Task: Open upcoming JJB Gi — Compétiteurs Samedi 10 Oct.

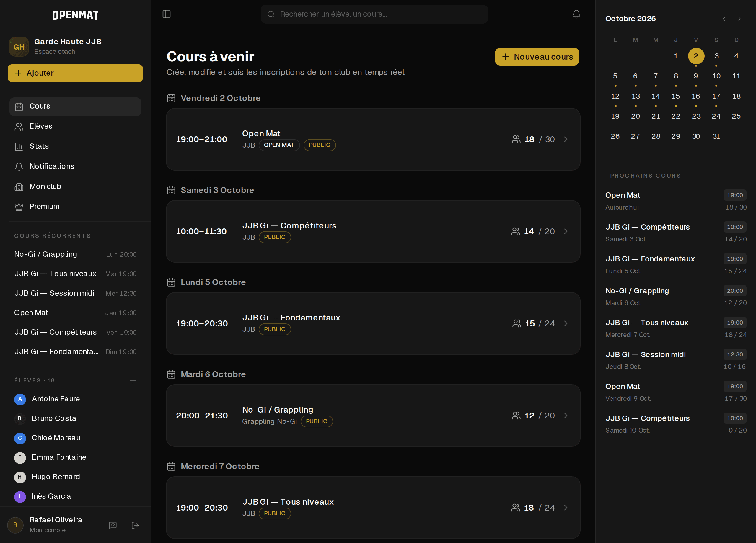Action: [676, 424]
